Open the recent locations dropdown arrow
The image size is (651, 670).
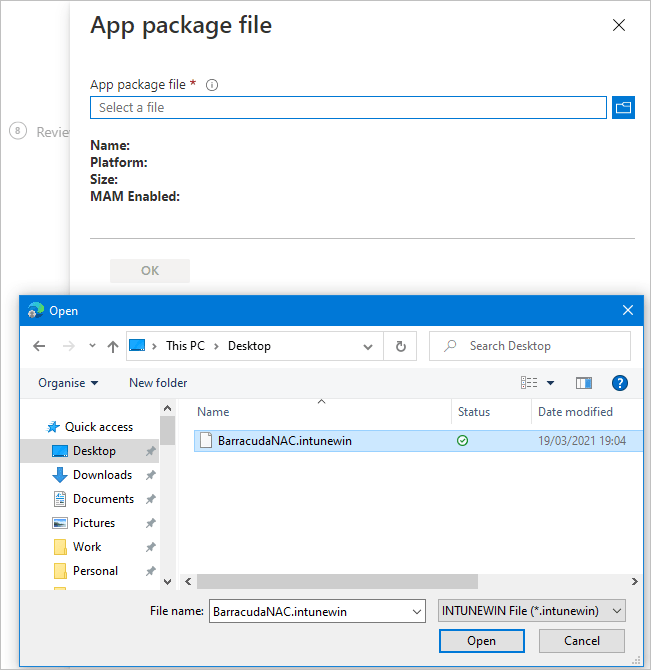coord(92,346)
